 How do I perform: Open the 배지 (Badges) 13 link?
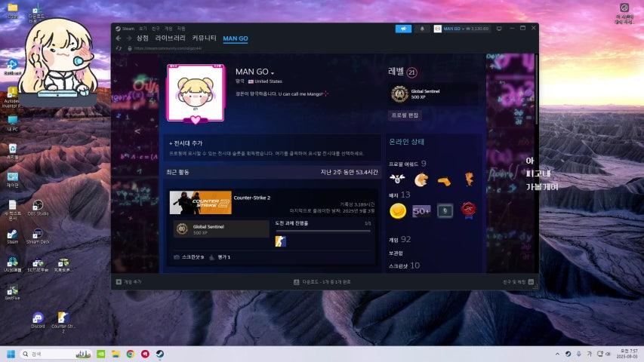[x=399, y=195]
